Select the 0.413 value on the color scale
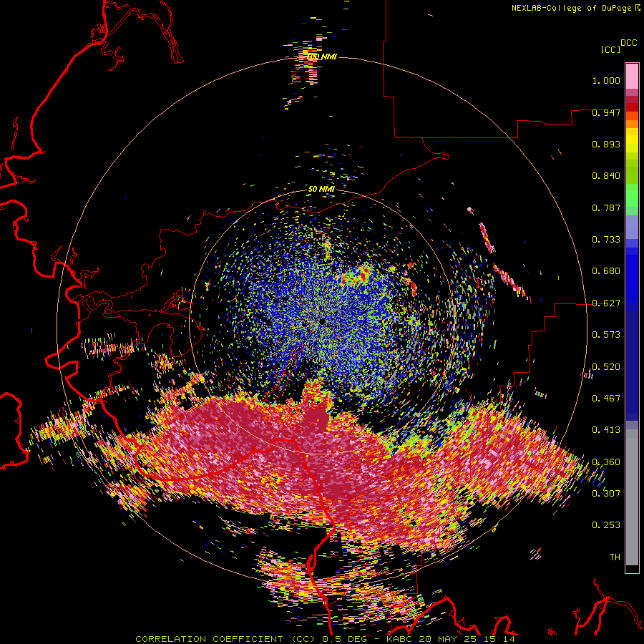644x644 pixels. pos(606,430)
